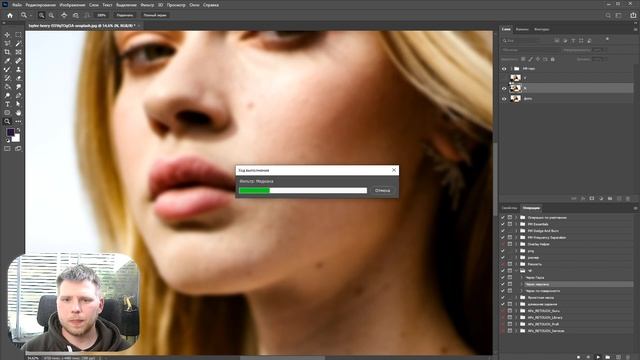Toggle checkmark for Dodge And Burn set
Viewport: 640px width, 360px height.
point(503,231)
